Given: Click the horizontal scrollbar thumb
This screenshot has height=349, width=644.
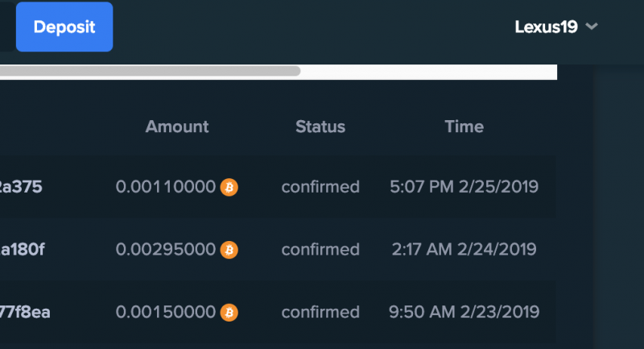Looking at the screenshot, I should [x=150, y=71].
